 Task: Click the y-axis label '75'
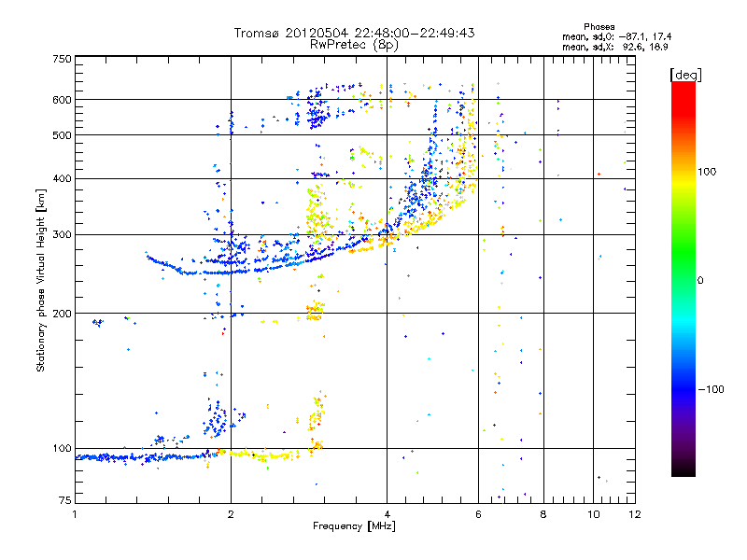tap(65, 500)
